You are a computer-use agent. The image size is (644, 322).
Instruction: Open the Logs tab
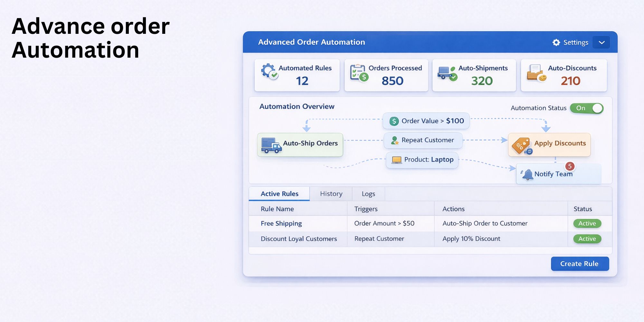click(368, 194)
